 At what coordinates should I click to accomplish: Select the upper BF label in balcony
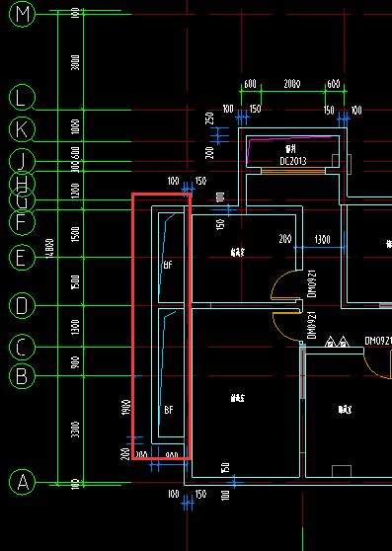tap(168, 265)
